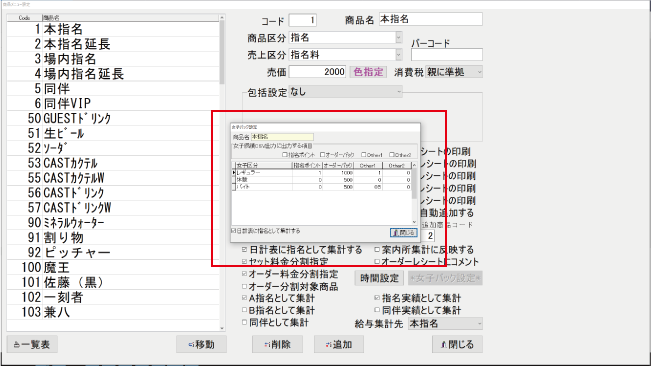Click the 追加 button

339,344
